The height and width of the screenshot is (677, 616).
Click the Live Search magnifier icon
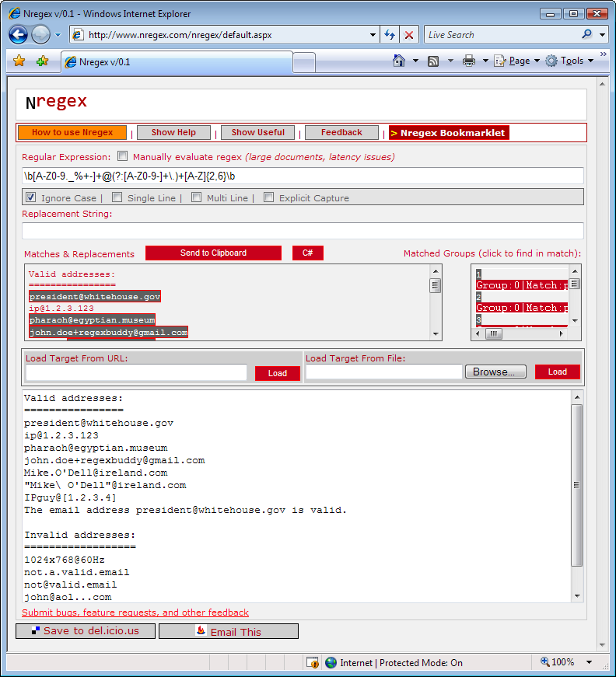click(x=586, y=34)
